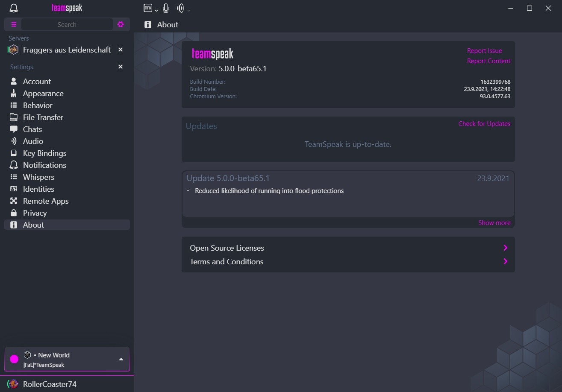Expand the Open Source Licenses chevron arrow
This screenshot has height=392, width=562.
pyautogui.click(x=506, y=248)
